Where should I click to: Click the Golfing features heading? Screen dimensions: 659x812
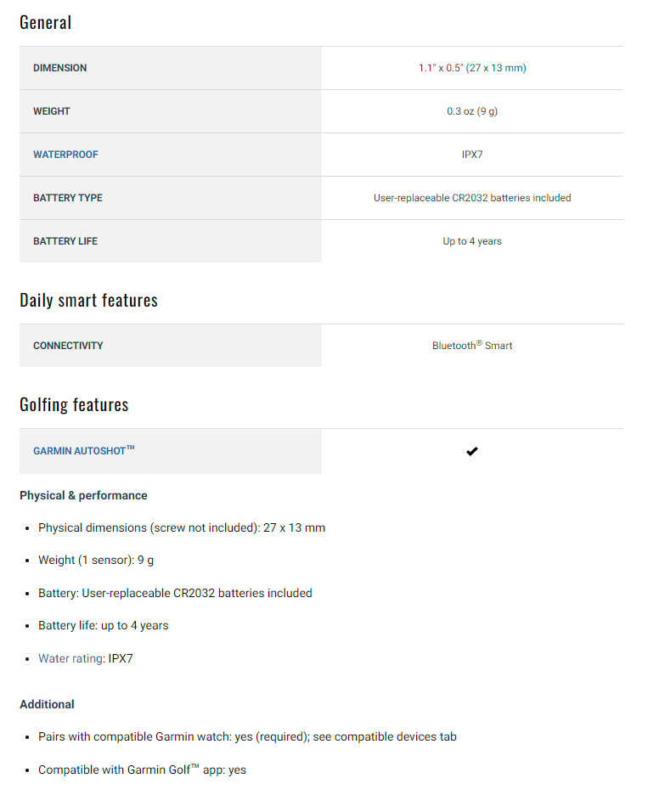click(x=74, y=404)
